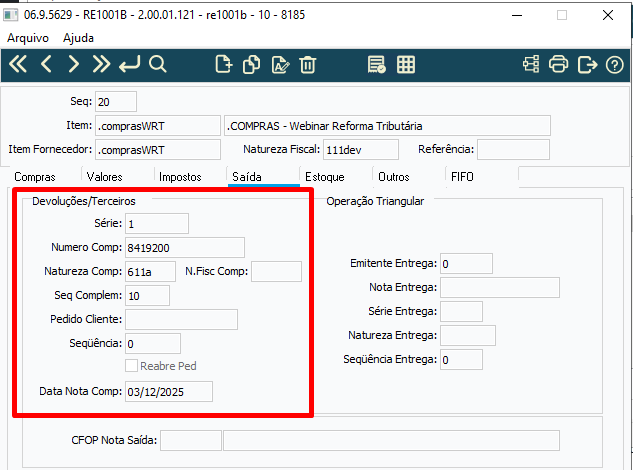Exit using the door arrow icon

tap(587, 65)
